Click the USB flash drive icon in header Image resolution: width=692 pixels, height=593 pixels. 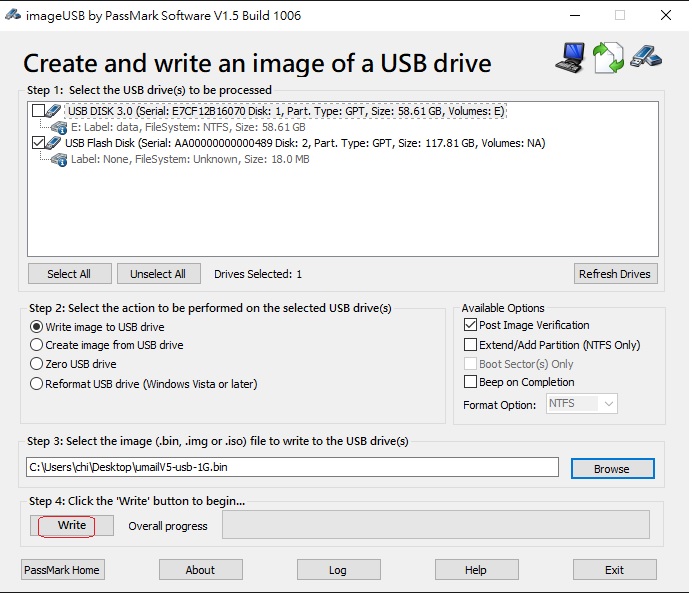(646, 55)
